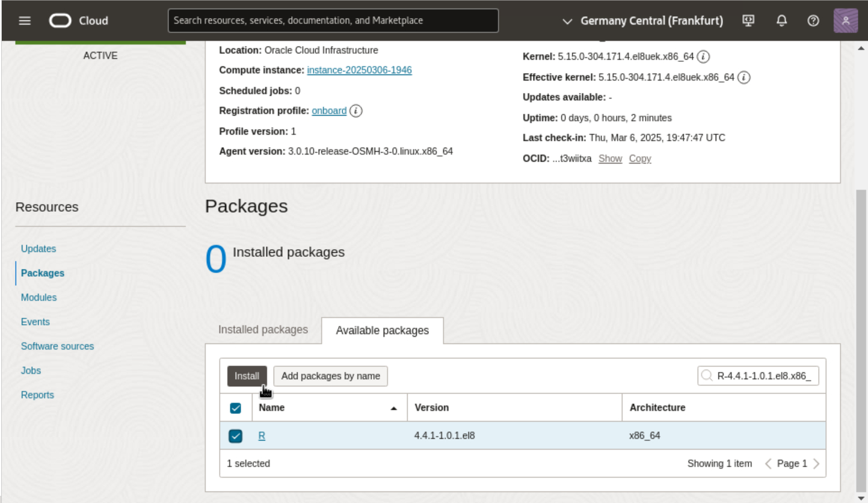Show info for Registration profile

[x=356, y=111]
